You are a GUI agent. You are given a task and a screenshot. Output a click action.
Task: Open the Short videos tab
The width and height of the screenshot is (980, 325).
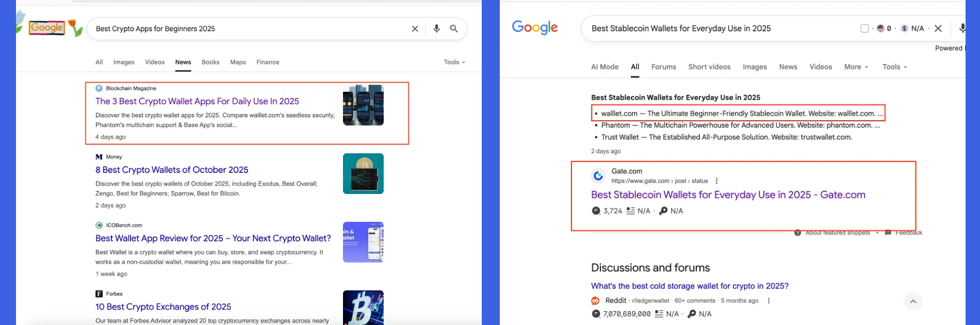point(709,67)
